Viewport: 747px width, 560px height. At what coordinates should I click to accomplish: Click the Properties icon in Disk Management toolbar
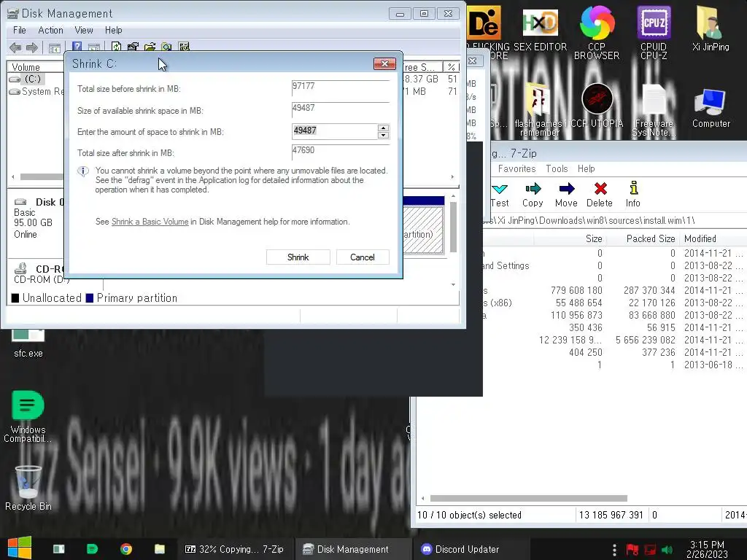click(x=133, y=47)
